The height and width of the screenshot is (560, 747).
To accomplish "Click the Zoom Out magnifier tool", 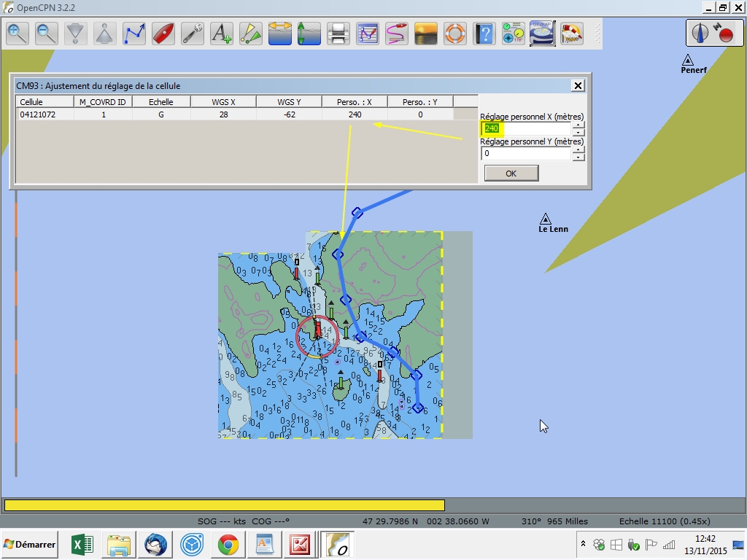I will click(47, 34).
